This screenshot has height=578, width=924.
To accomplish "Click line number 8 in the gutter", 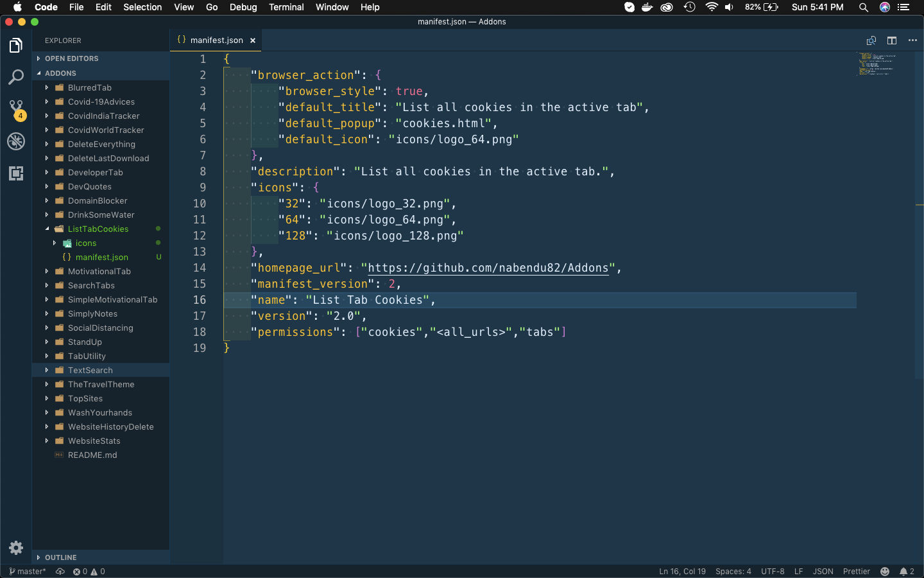I will click(203, 171).
